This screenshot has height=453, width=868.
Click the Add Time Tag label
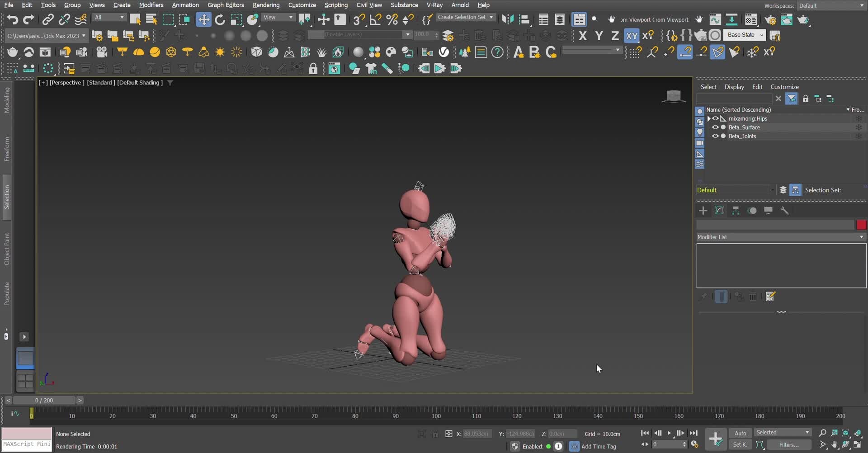tap(599, 447)
